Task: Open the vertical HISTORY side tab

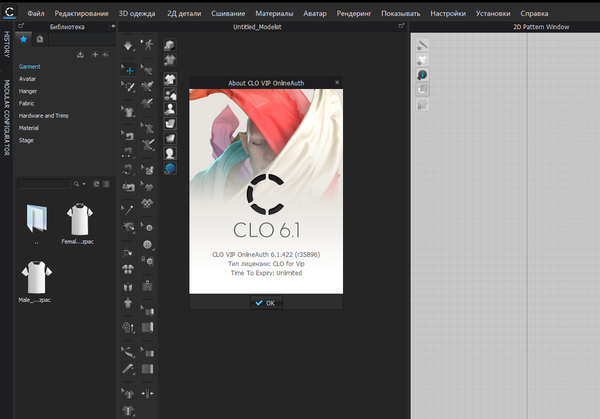Action: pos(6,44)
